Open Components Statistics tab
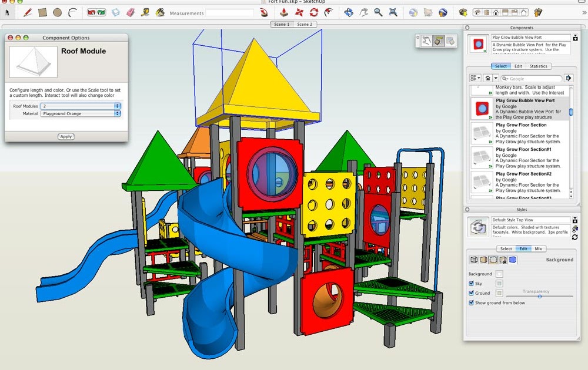 pyautogui.click(x=538, y=66)
